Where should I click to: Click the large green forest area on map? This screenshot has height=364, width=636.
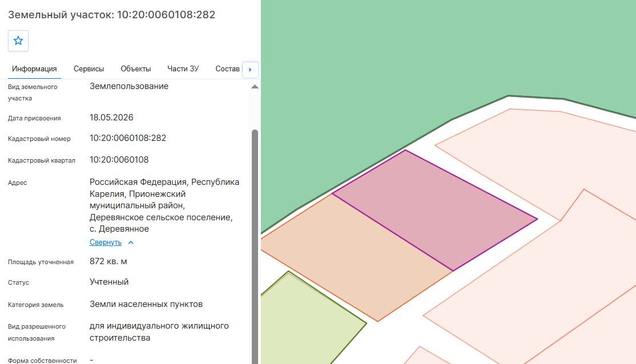click(x=365, y=81)
